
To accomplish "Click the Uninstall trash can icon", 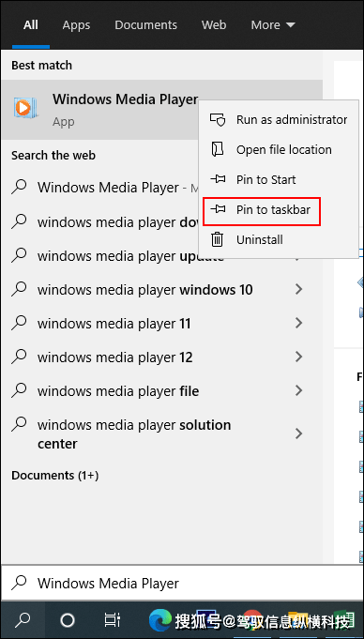I will 218,239.
